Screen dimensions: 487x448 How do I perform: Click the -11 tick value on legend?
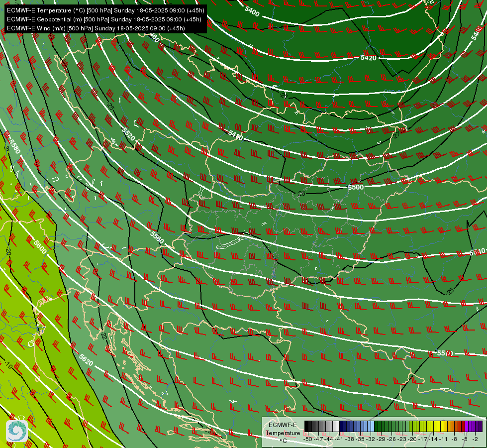click(443, 439)
